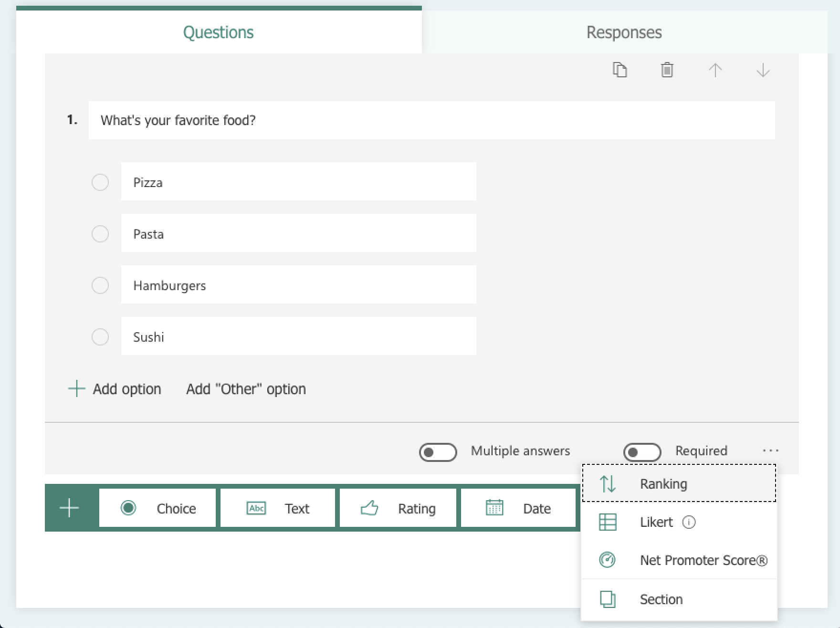This screenshot has height=628, width=840.
Task: Move question up with the up arrow
Action: 715,71
